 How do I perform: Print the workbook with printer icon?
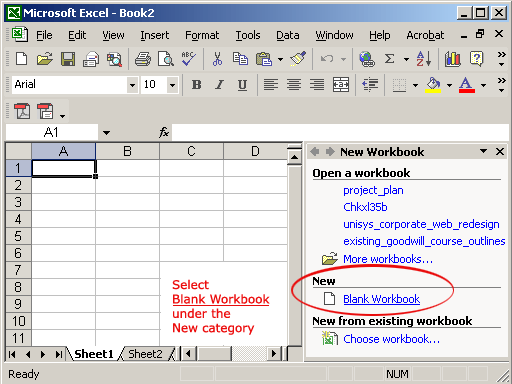click(143, 59)
